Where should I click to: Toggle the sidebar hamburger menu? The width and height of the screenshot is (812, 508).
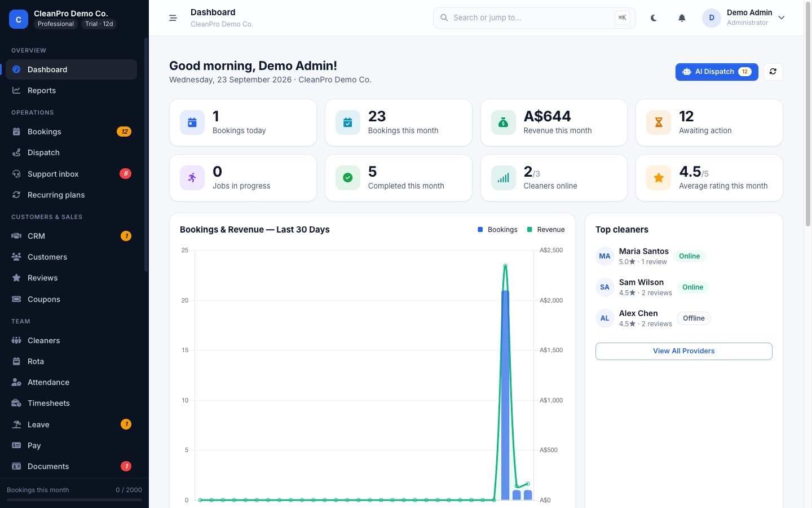(x=173, y=18)
